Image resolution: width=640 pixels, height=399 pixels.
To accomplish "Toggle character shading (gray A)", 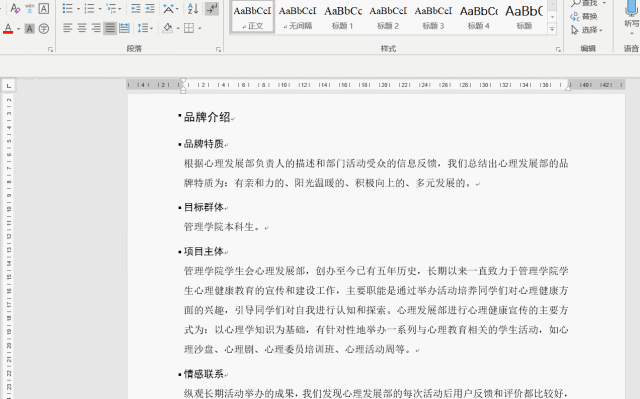I will pyautogui.click(x=29, y=29).
